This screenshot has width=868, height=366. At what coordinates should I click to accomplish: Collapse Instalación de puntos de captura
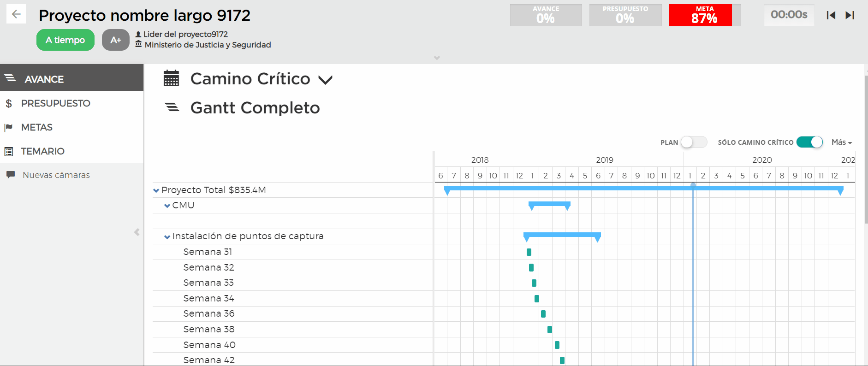click(x=167, y=236)
